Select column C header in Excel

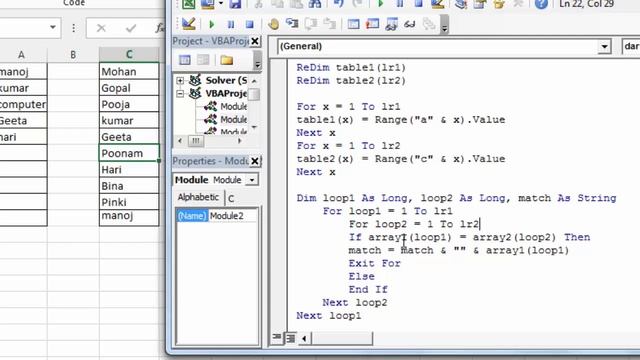pos(129,54)
